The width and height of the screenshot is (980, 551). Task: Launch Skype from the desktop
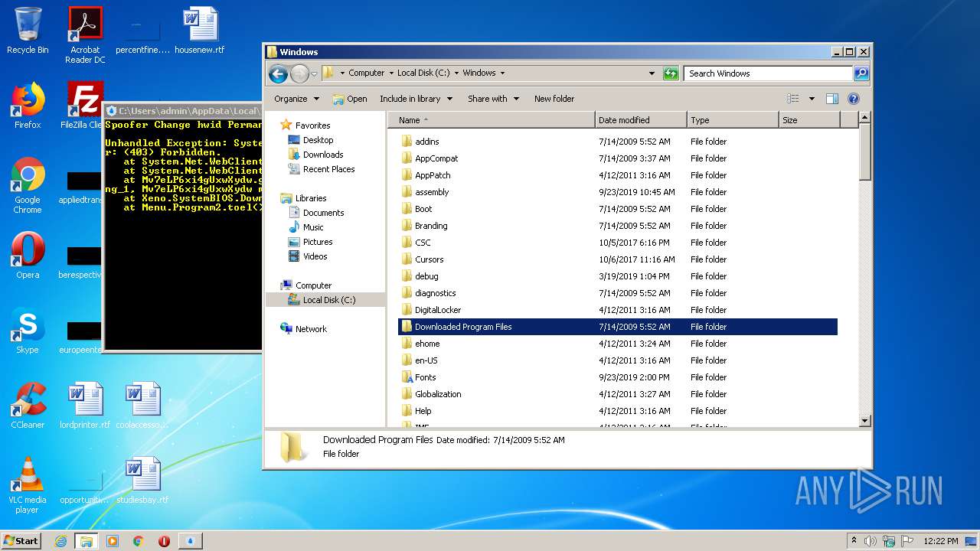click(x=28, y=331)
